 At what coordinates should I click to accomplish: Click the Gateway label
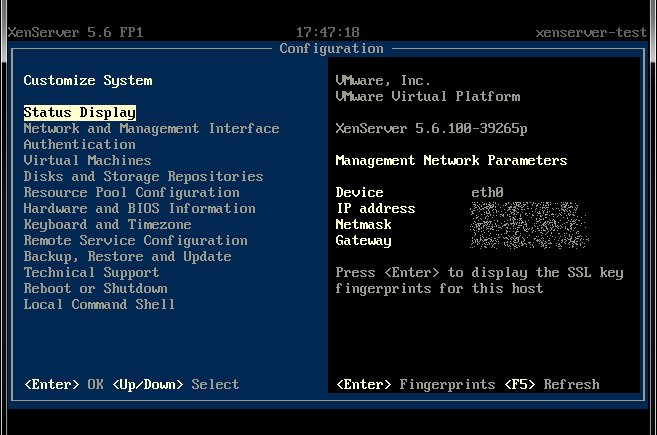coord(364,241)
